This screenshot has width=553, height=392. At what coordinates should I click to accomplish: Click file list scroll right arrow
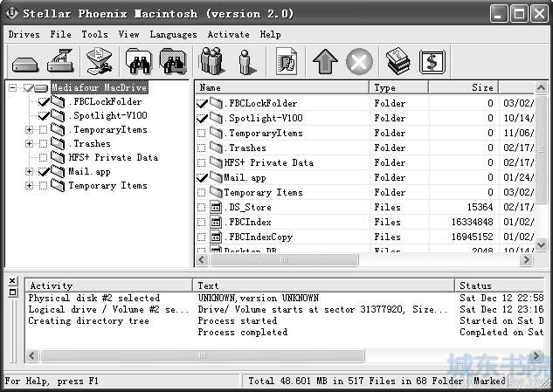point(527,260)
